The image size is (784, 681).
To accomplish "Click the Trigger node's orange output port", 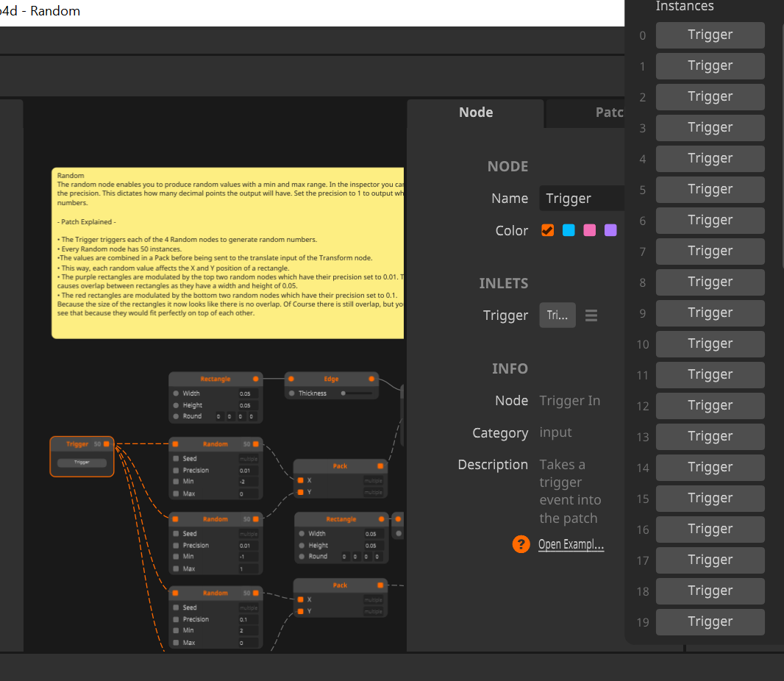I will click(107, 444).
